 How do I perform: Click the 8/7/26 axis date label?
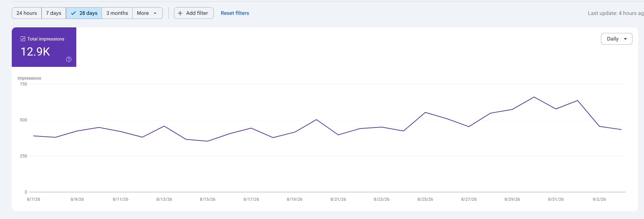33,199
